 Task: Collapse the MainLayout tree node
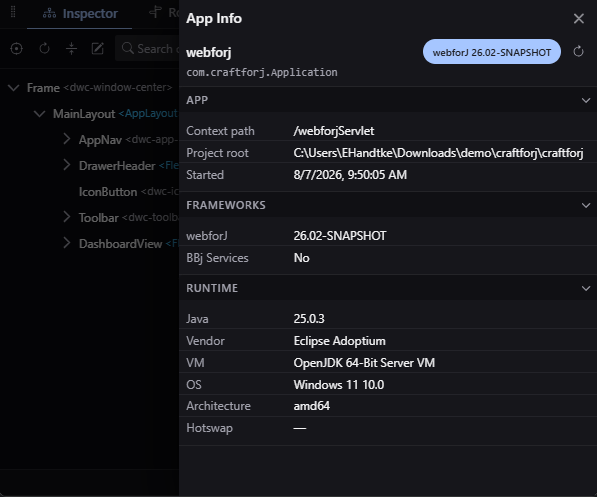tap(40, 114)
